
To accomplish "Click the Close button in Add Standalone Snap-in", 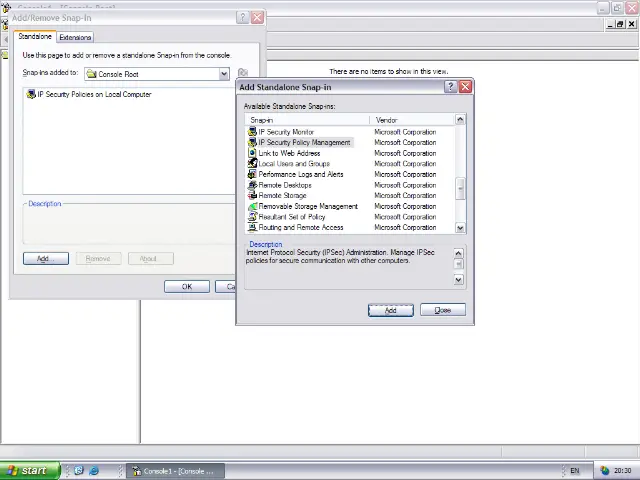I will click(443, 310).
